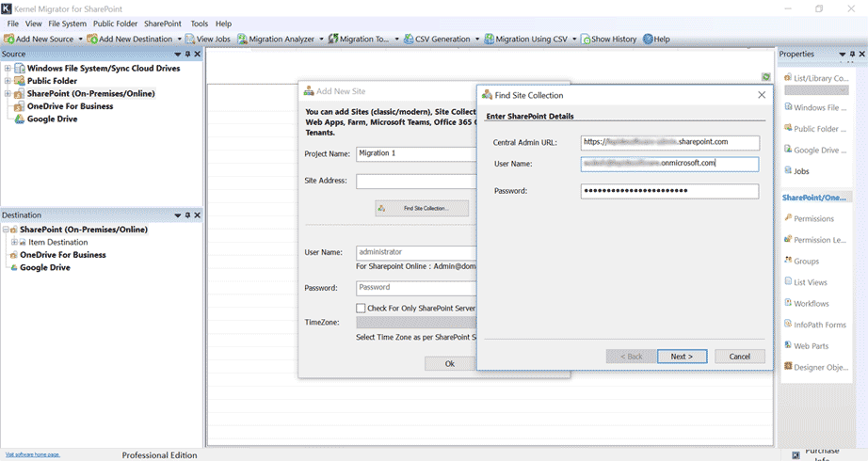Click the Show History toolbar icon
This screenshot has width=868, height=461.
586,40
